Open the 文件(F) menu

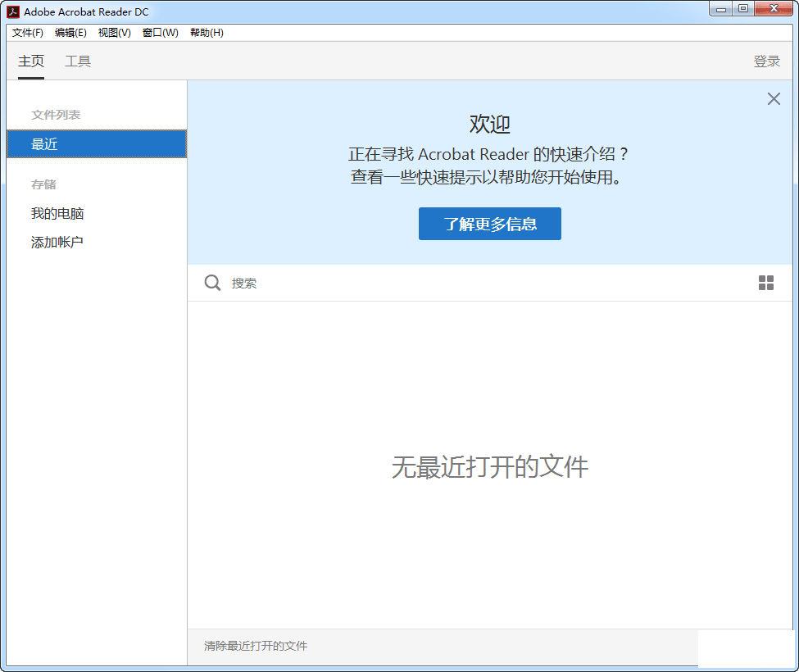28,33
